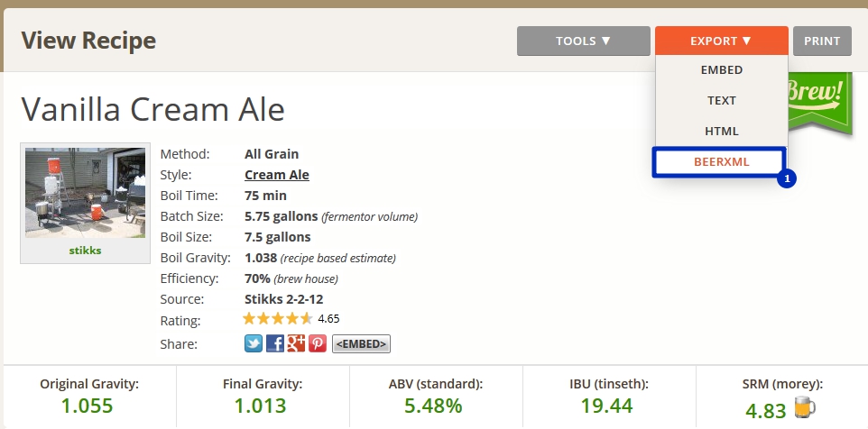868x429 pixels.
Task: Click the star rating icons
Action: tap(278, 318)
